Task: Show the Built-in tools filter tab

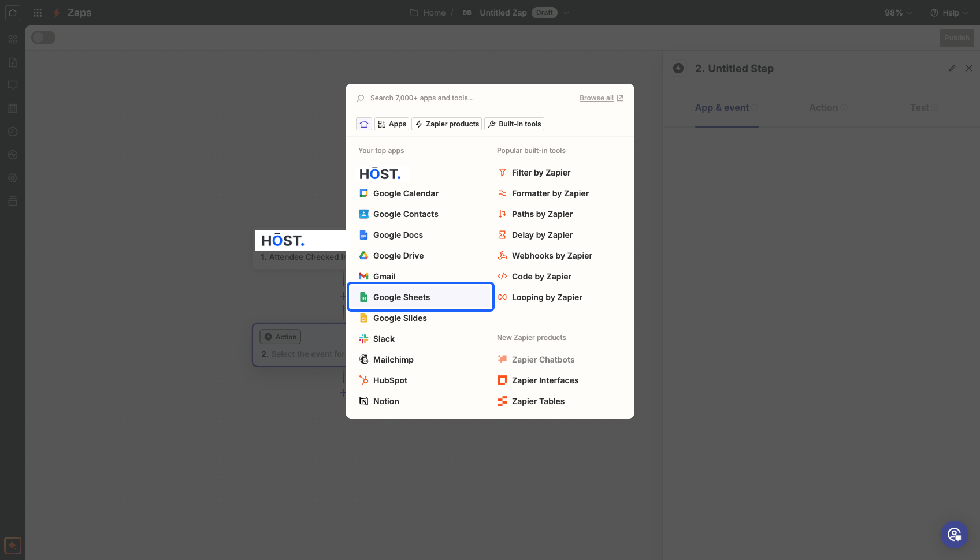Action: tap(515, 124)
